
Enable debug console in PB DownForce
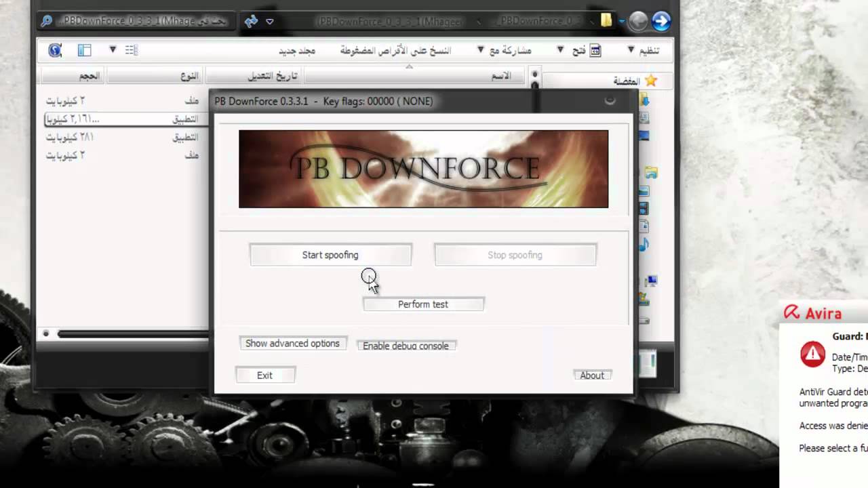point(406,346)
